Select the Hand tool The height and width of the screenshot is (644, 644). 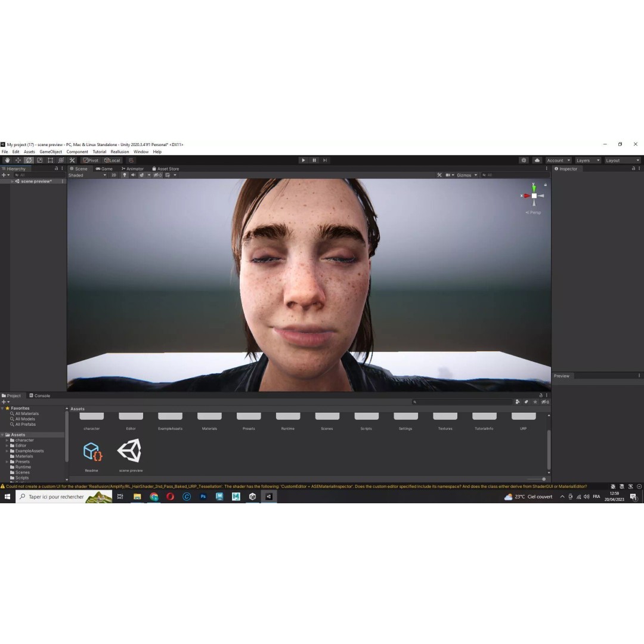click(7, 160)
